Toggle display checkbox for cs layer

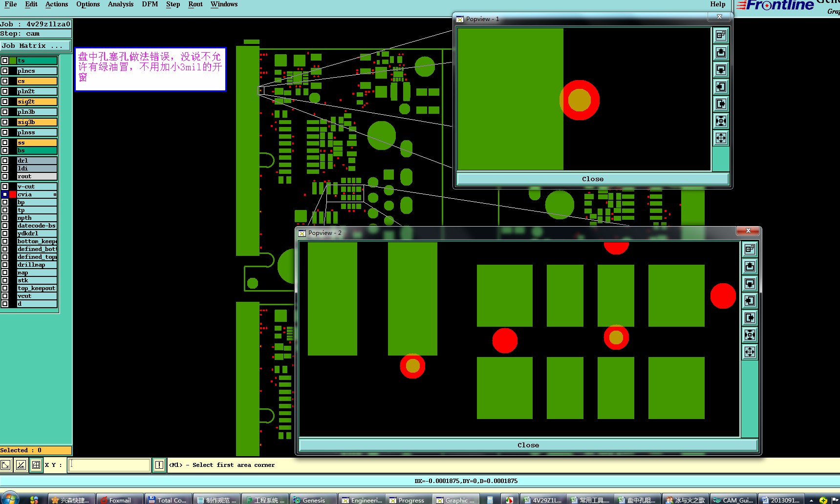pos(5,81)
